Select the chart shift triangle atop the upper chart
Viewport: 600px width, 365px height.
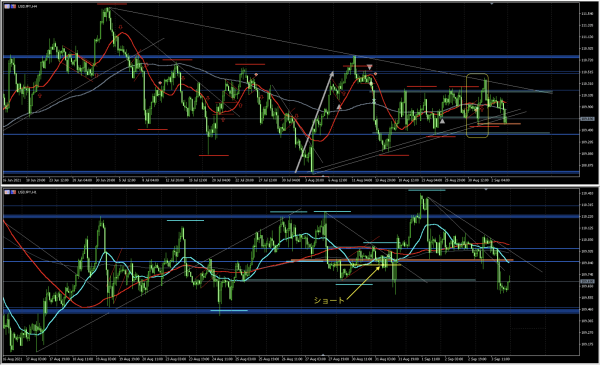pyautogui.click(x=491, y=3)
